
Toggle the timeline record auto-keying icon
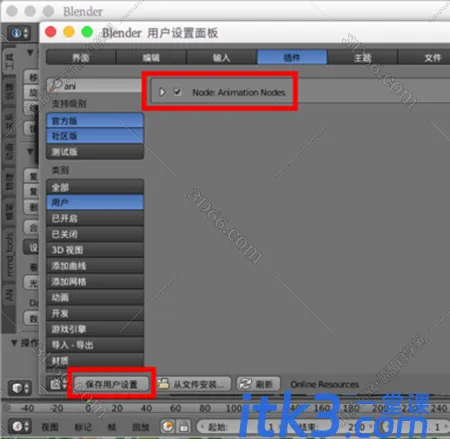point(168,426)
